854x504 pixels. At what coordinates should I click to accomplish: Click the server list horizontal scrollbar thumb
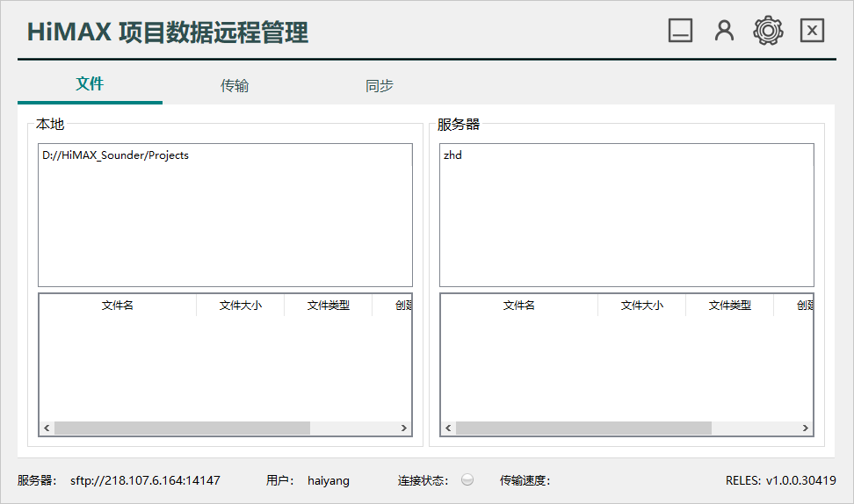tap(584, 428)
